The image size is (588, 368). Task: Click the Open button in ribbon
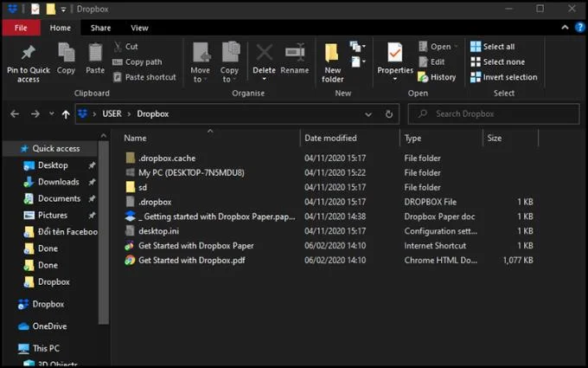tap(438, 47)
